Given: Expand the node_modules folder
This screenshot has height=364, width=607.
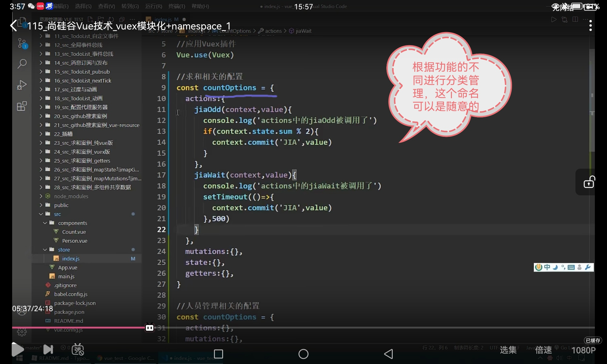Looking at the screenshot, I should [x=71, y=196].
